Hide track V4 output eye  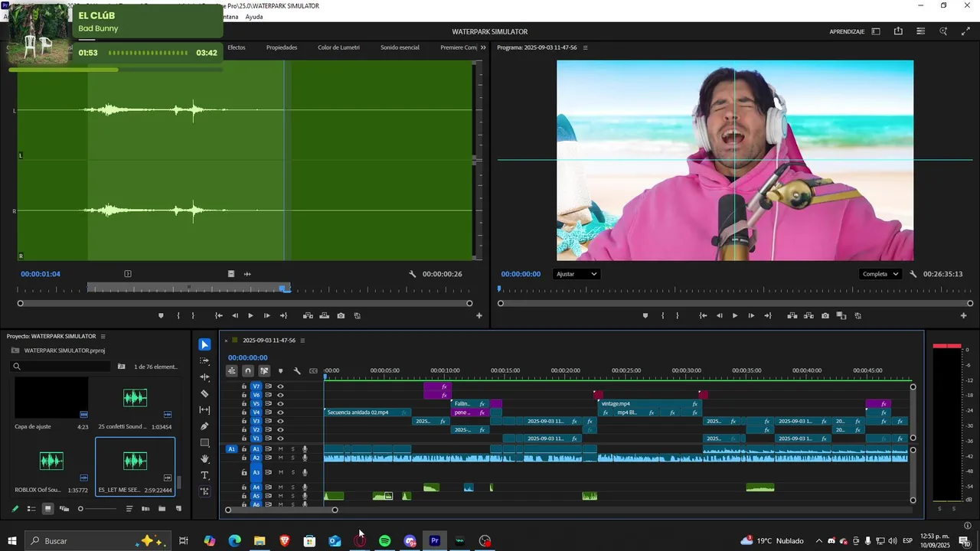click(280, 412)
